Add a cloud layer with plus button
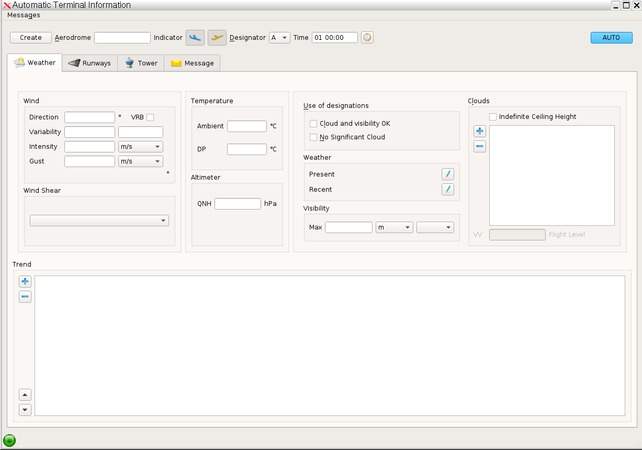The width and height of the screenshot is (642, 450). [480, 131]
